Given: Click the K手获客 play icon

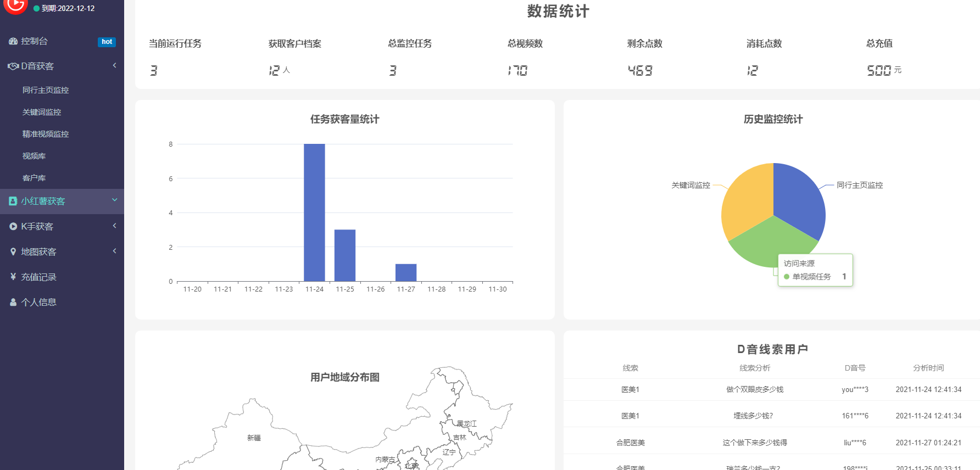Looking at the screenshot, I should [x=13, y=227].
